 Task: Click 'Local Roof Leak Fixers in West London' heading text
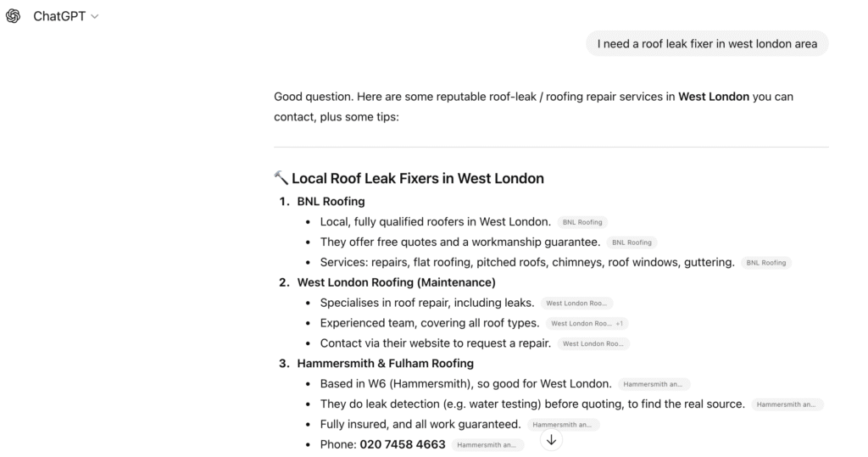pos(417,178)
